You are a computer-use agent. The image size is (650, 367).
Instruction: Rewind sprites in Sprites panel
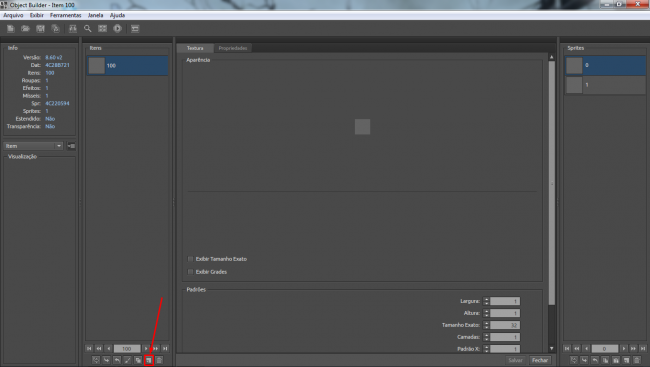(577, 349)
